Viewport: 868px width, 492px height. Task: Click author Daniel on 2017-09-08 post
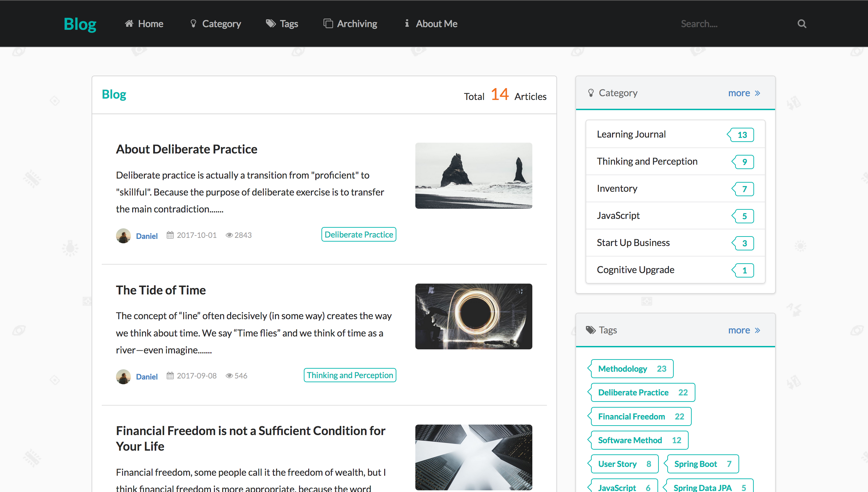147,376
